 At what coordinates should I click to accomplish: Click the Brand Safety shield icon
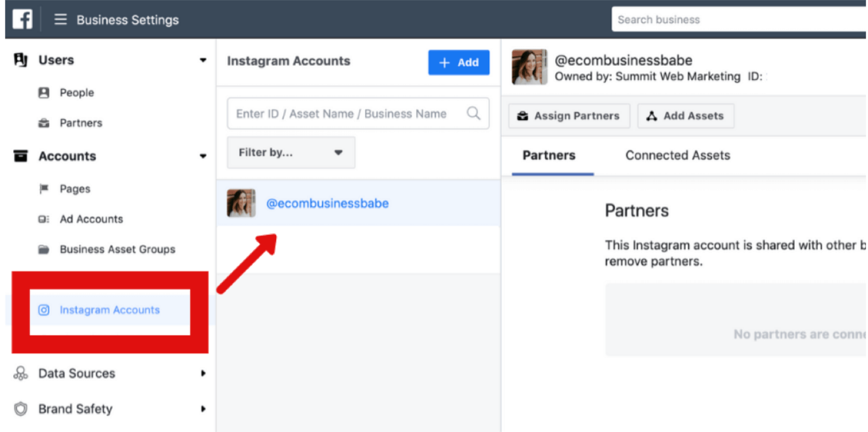21,409
